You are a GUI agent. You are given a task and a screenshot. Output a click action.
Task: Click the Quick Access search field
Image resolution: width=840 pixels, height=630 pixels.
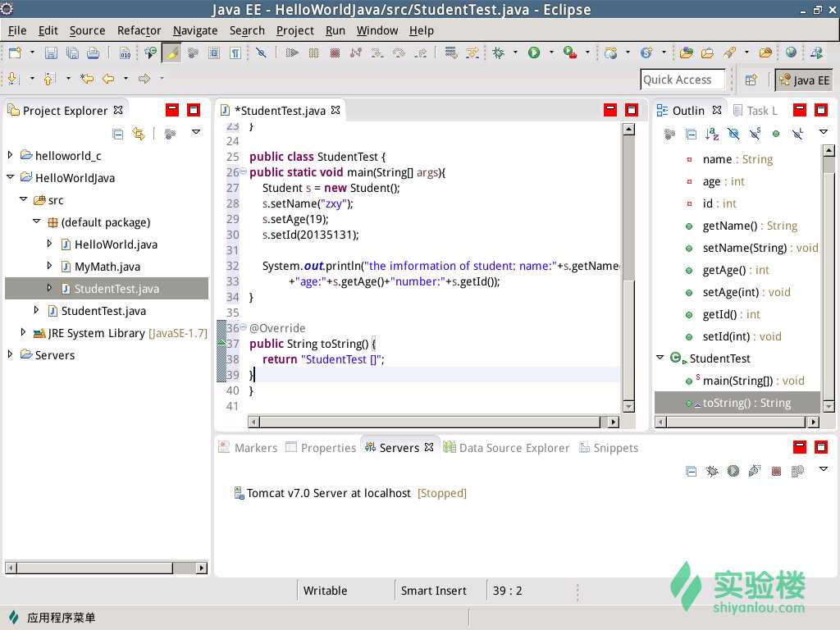[682, 80]
